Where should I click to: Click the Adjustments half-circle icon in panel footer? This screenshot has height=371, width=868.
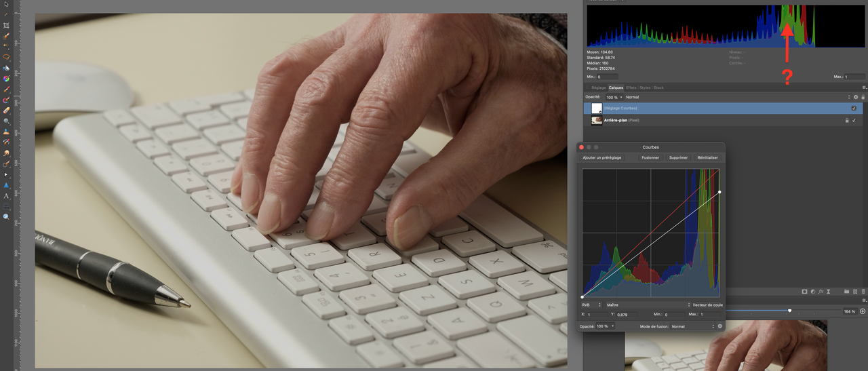(813, 292)
